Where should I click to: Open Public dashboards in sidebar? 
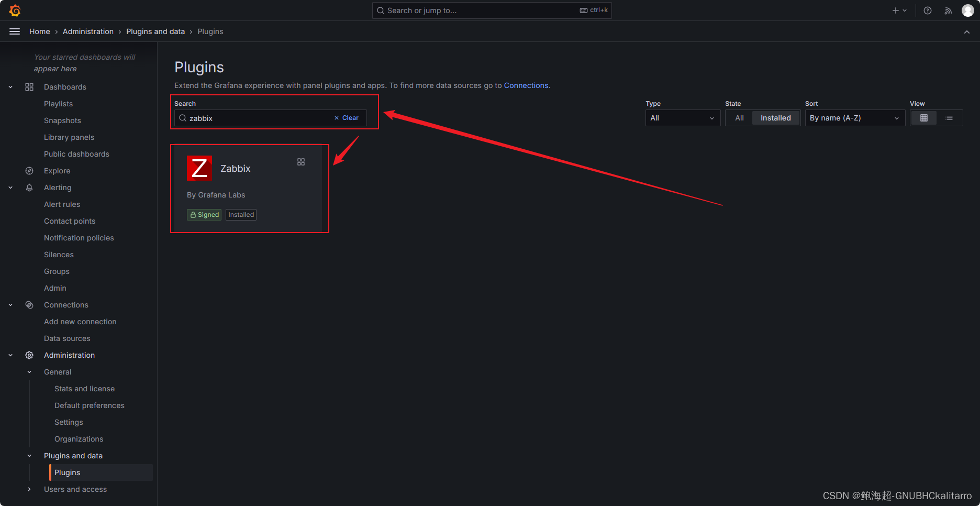tap(76, 154)
